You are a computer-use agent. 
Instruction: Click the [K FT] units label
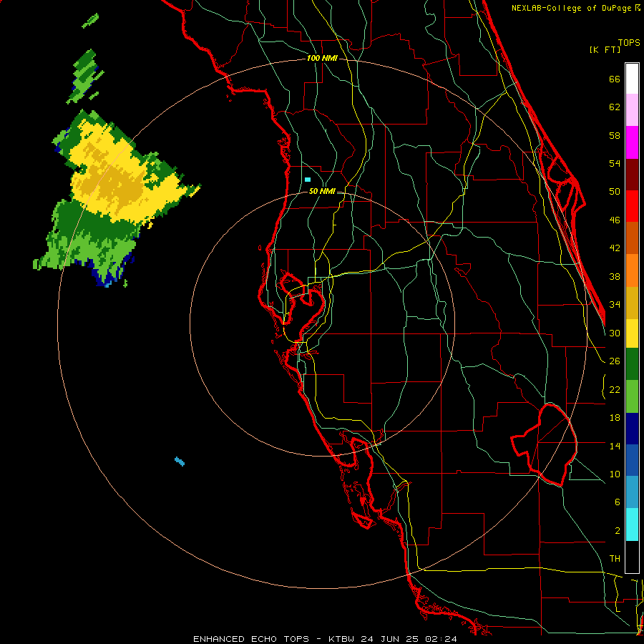(x=605, y=49)
